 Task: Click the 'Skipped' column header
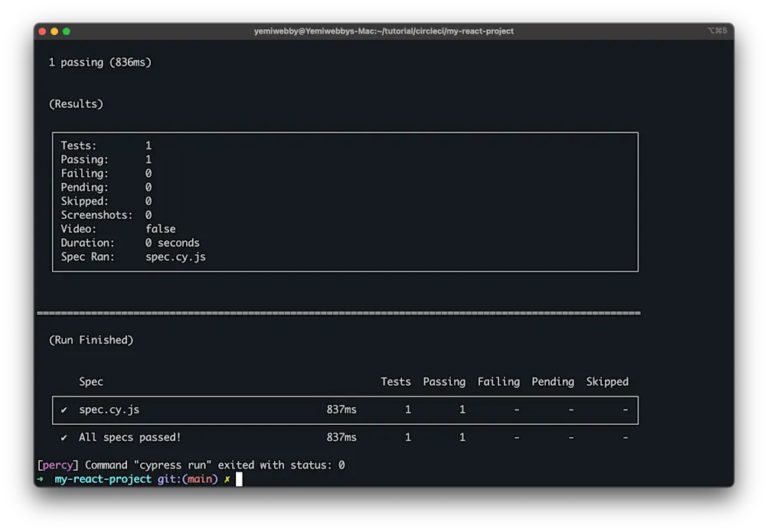607,382
